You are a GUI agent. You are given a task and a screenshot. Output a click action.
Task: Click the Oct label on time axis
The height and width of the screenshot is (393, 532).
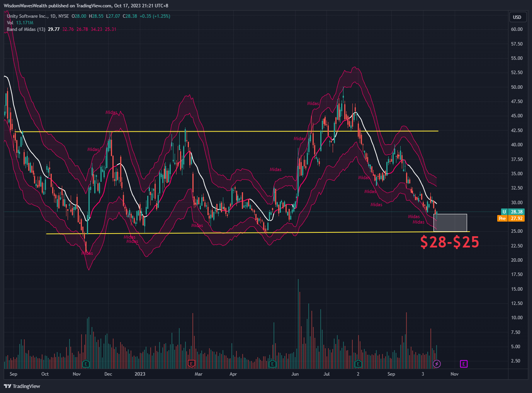(45, 374)
